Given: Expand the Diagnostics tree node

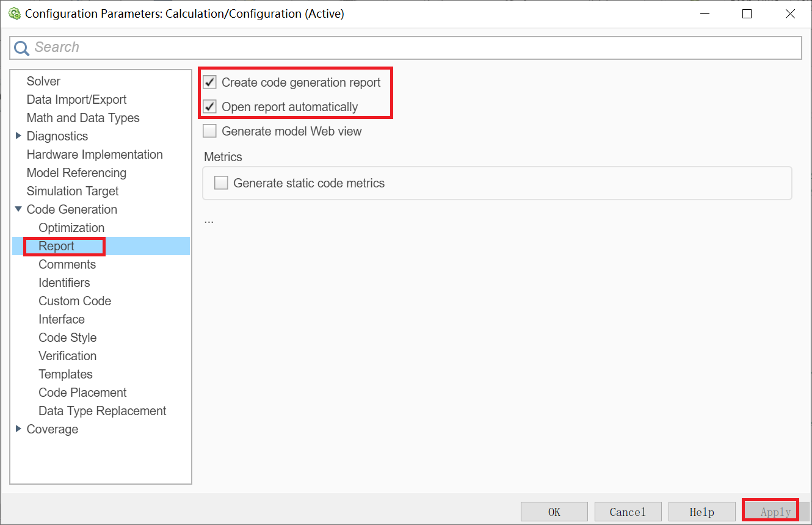Looking at the screenshot, I should (x=19, y=136).
